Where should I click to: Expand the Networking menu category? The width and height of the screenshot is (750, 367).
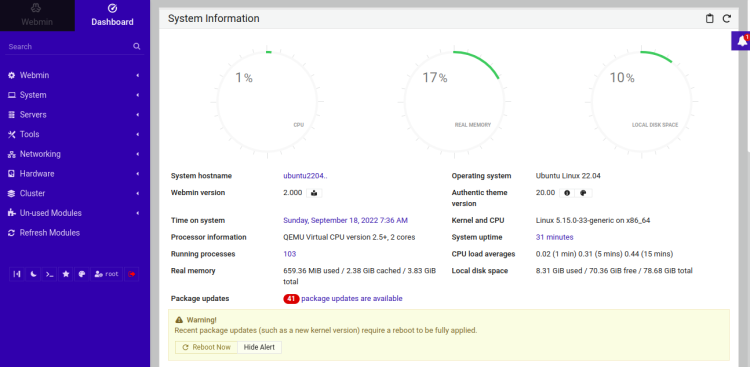point(75,154)
